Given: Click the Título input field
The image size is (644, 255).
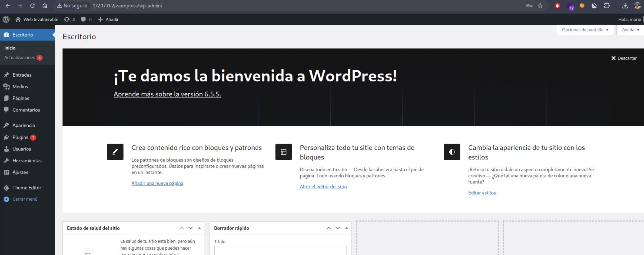Looking at the screenshot, I should 280,250.
